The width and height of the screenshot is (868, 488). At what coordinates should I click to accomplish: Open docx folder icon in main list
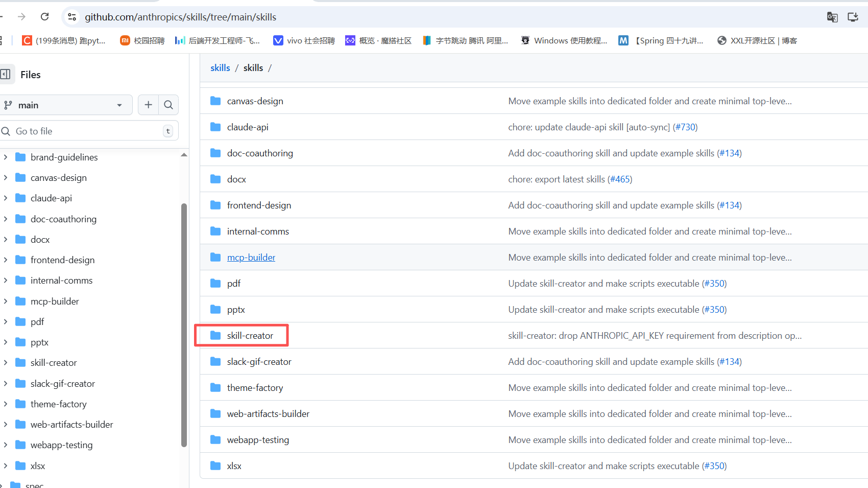[x=215, y=179]
